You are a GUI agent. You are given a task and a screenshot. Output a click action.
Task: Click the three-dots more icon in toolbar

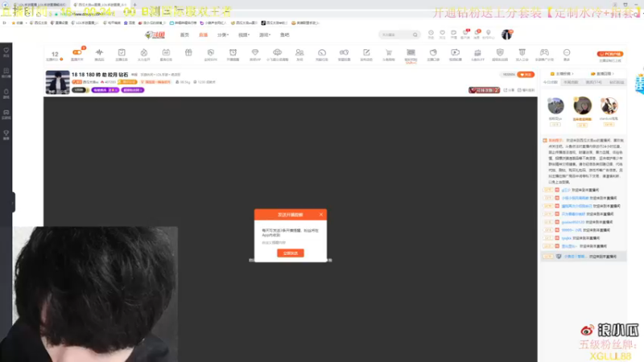coord(567,52)
